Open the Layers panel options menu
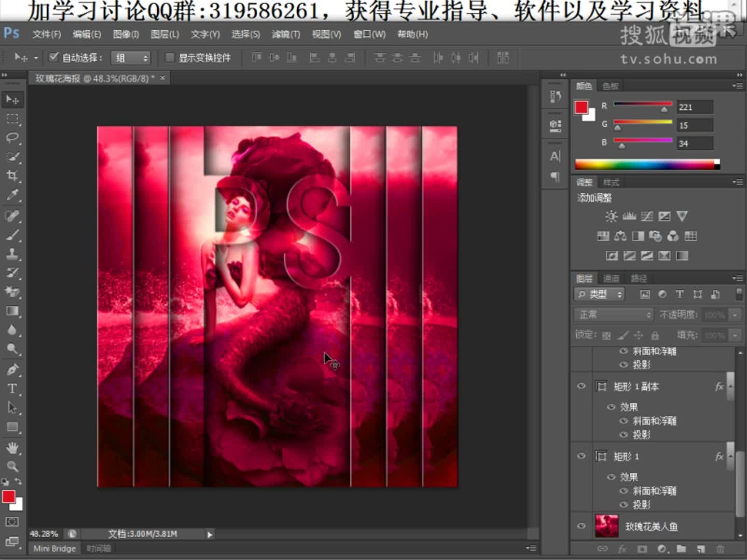 [738, 278]
